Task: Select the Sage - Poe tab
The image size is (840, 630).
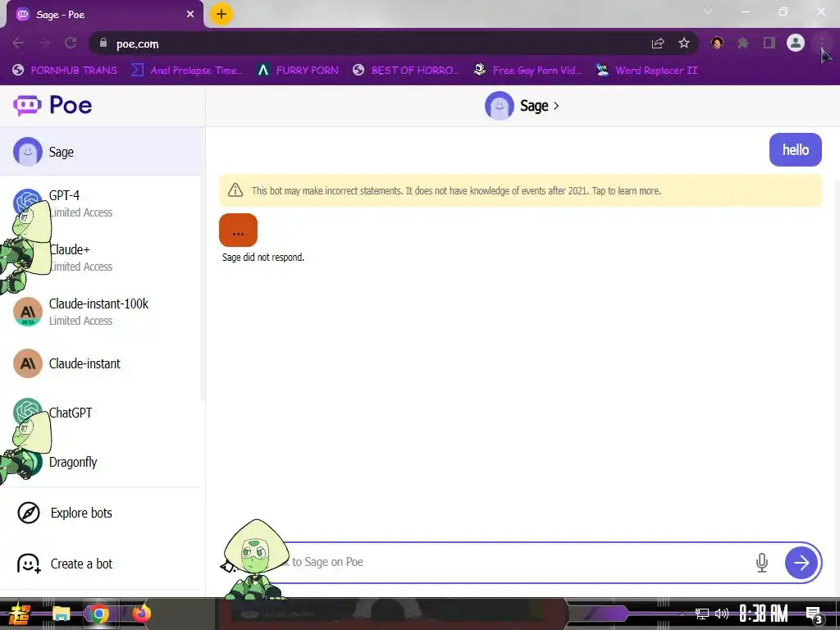Action: click(x=104, y=15)
